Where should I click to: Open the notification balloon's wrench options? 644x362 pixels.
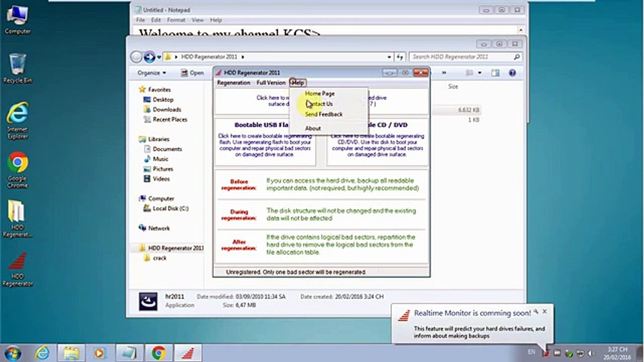pyautogui.click(x=536, y=312)
